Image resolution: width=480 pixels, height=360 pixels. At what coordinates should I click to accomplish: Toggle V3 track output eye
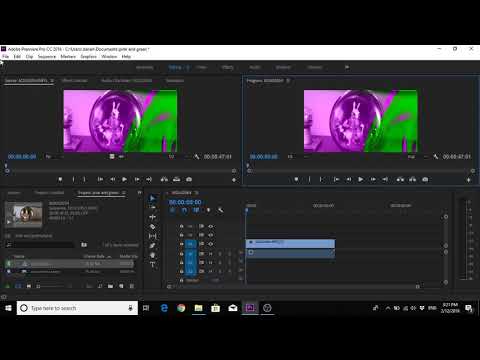(211, 226)
